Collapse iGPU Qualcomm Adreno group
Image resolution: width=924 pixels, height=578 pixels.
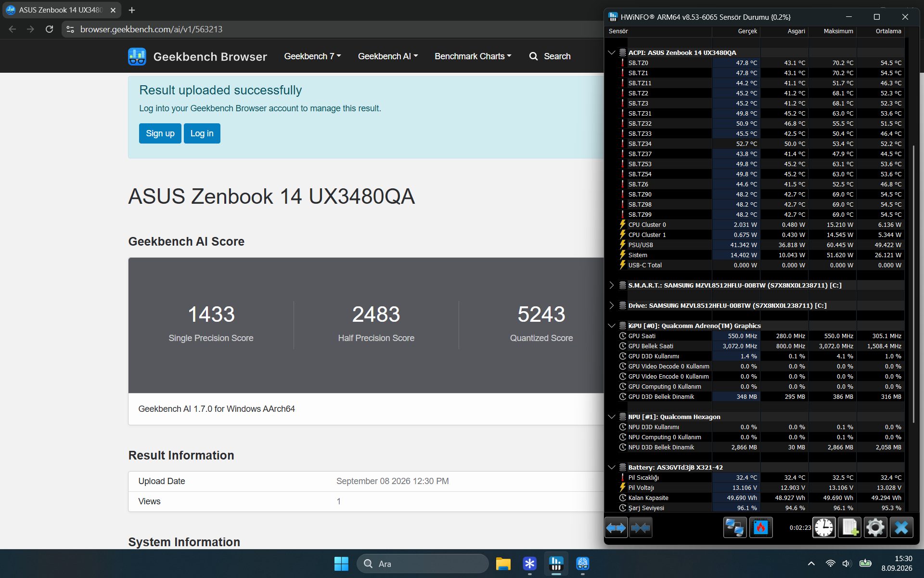tap(612, 326)
